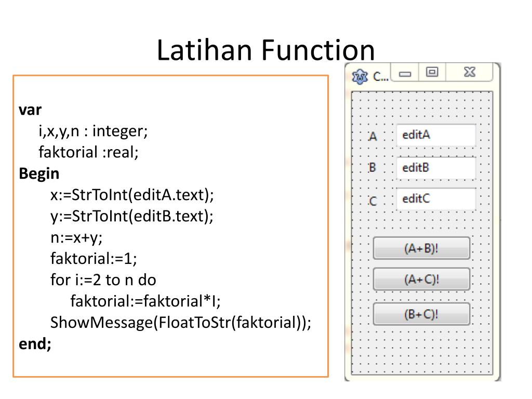Minimize the form window
The image size is (532, 399).
(405, 72)
